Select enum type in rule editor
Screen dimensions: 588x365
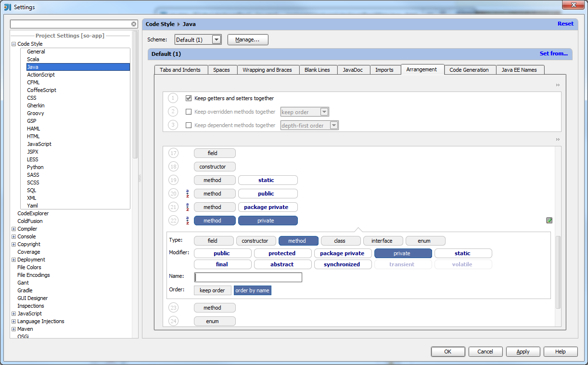pos(424,241)
